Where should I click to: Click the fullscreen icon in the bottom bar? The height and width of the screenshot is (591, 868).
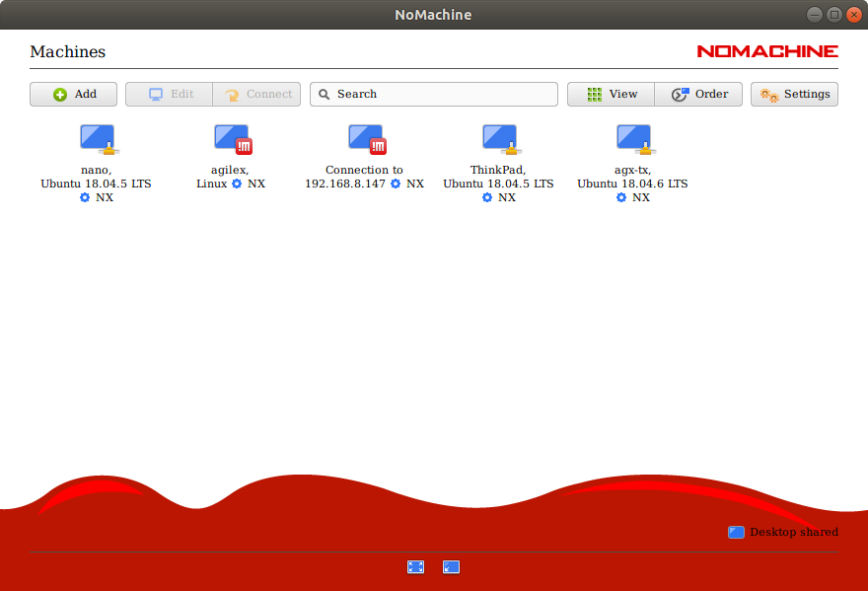415,566
